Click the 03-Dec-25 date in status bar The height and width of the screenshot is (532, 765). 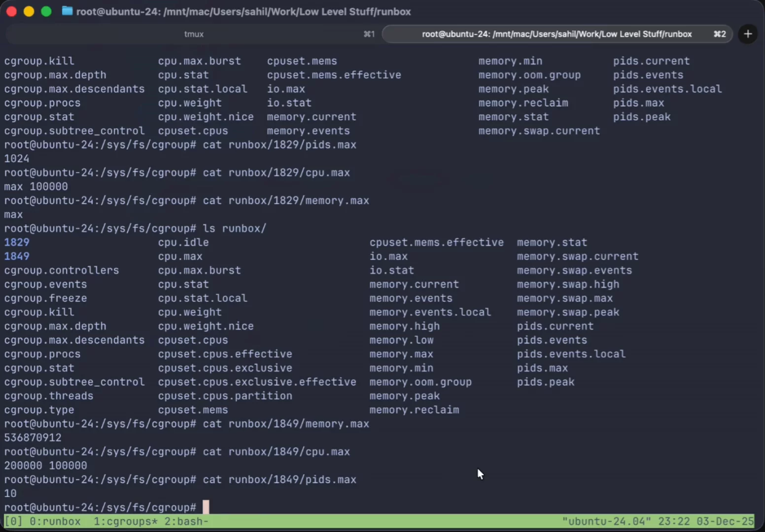(725, 521)
